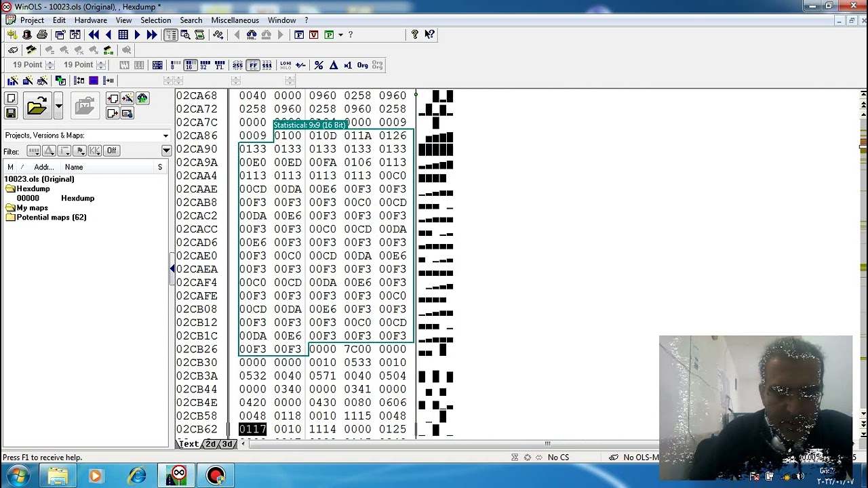Switch to decimal 255 display
Image resolution: width=868 pixels, height=488 pixels.
tap(237, 65)
